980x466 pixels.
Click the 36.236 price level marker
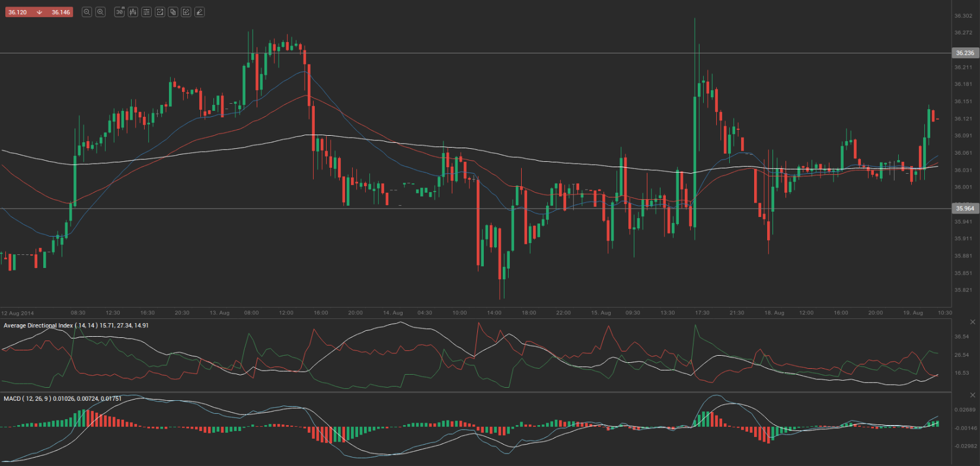pyautogui.click(x=965, y=53)
